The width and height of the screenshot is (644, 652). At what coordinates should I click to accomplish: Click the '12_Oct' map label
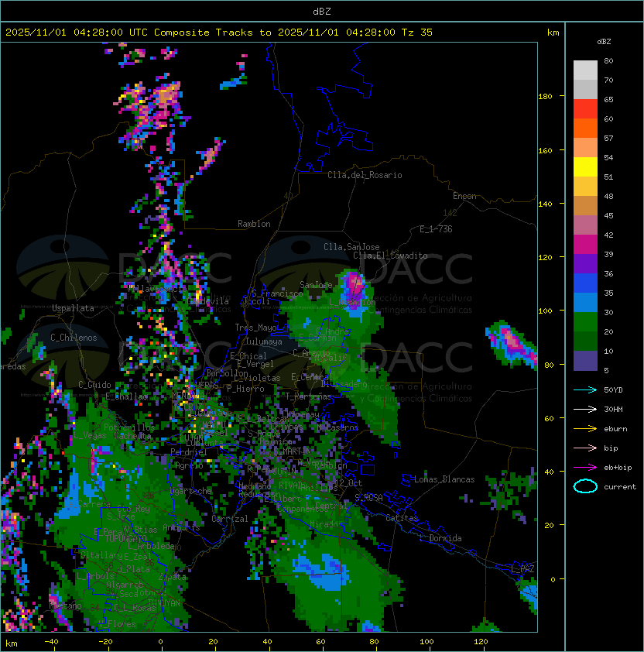tap(348, 483)
